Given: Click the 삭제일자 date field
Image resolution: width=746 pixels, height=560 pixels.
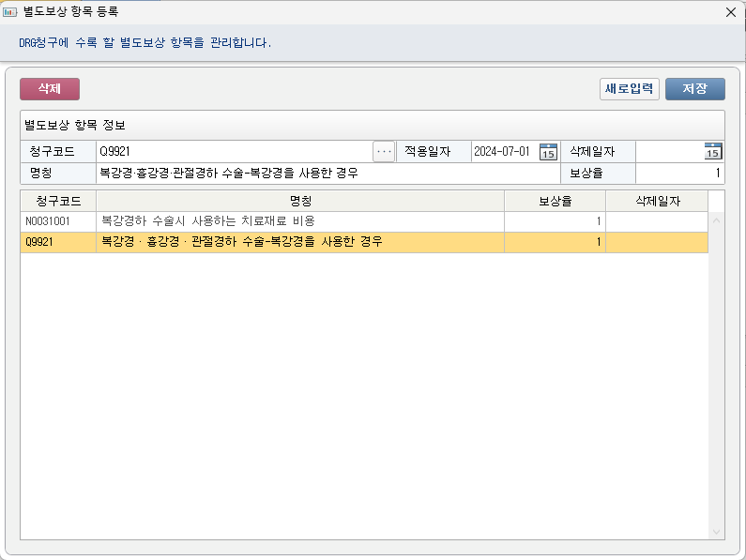Looking at the screenshot, I should point(668,152).
